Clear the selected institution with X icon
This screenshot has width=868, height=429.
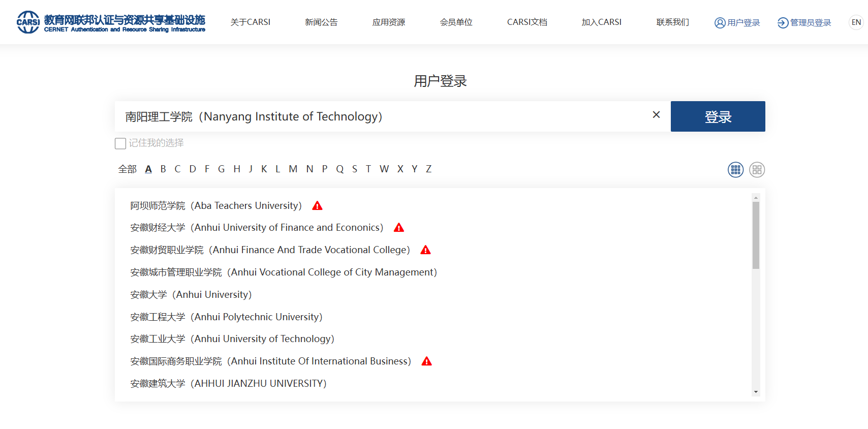(x=656, y=115)
